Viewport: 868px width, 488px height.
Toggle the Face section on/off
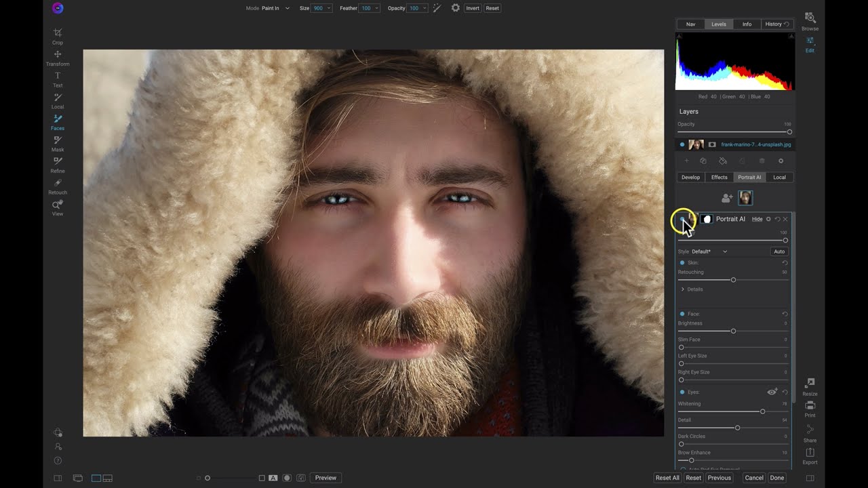pos(682,314)
